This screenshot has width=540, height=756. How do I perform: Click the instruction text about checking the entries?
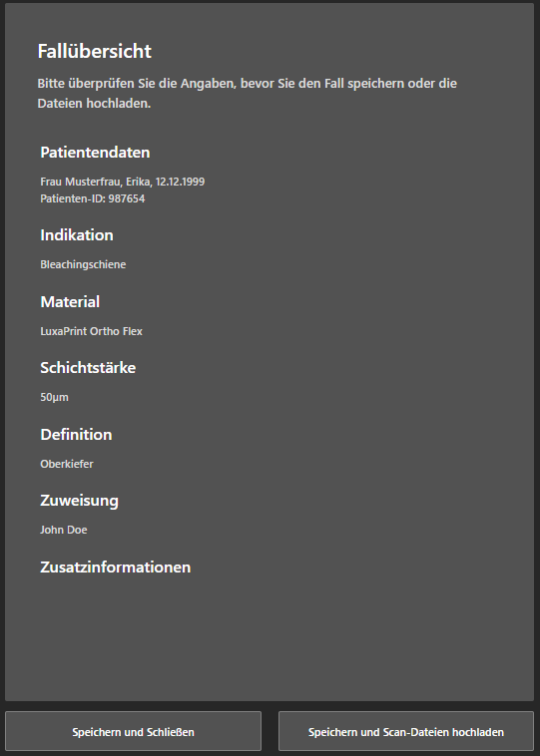(x=248, y=93)
